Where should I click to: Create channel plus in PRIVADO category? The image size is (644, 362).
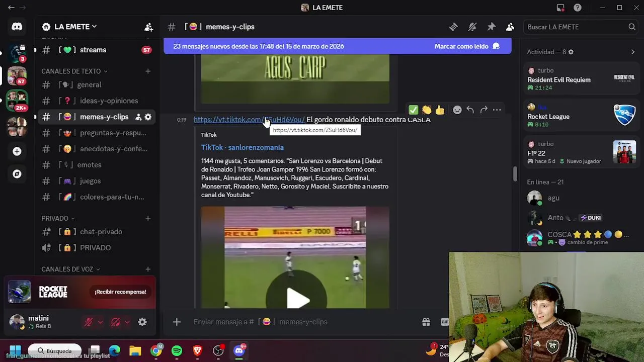148,218
